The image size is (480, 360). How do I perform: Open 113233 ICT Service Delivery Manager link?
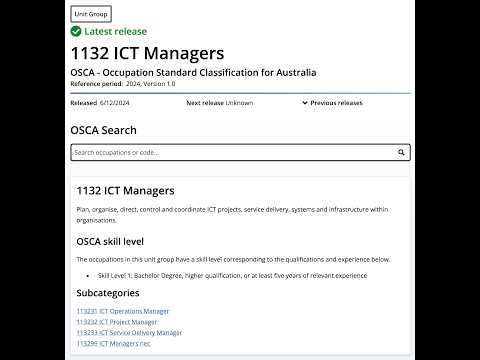pyautogui.click(x=129, y=333)
